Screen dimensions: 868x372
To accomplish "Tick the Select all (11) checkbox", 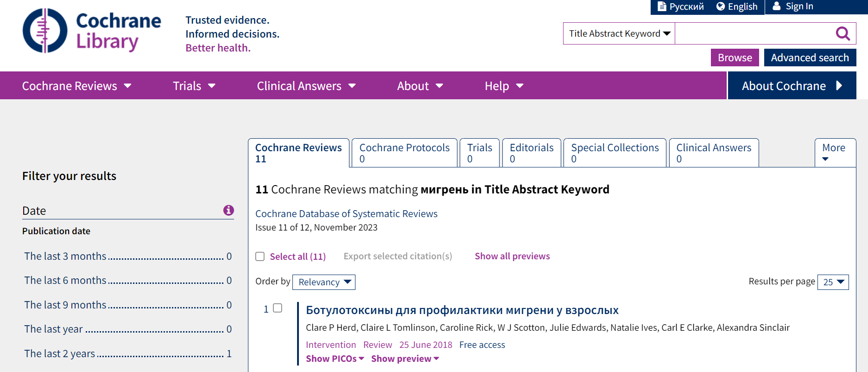I will [x=260, y=257].
